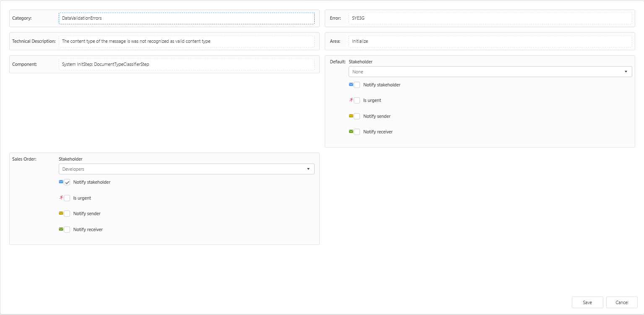The width and height of the screenshot is (644, 315).
Task: Click the blue envelope icon beside Default Notify stakeholder
Action: 351,85
